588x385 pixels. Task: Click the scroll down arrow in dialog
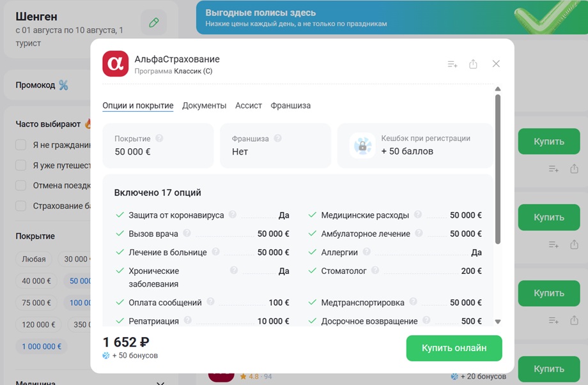[x=498, y=321]
